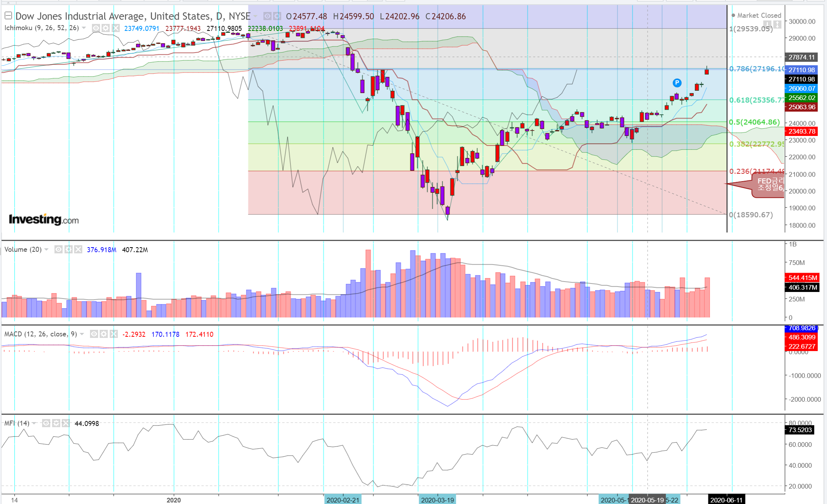Open Ichimoku indicator settings gear

click(x=105, y=28)
